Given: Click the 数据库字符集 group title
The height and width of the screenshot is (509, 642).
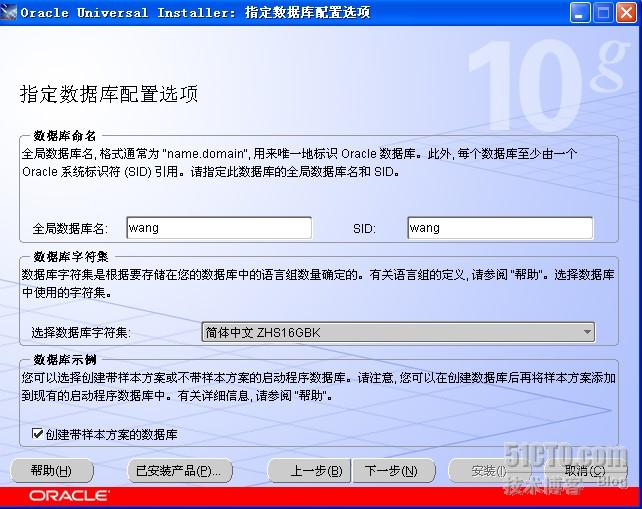Looking at the screenshot, I should click(x=71, y=256).
